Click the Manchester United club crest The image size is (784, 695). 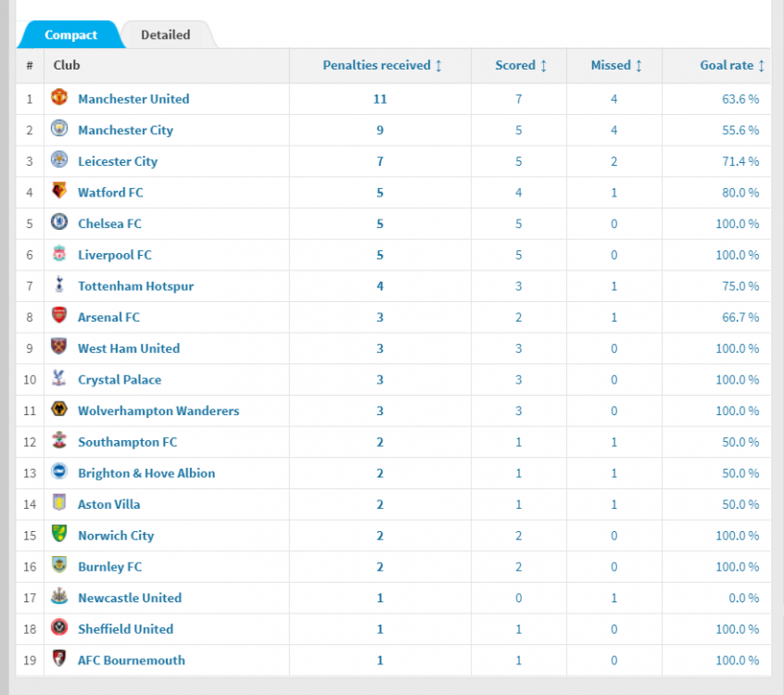(59, 97)
